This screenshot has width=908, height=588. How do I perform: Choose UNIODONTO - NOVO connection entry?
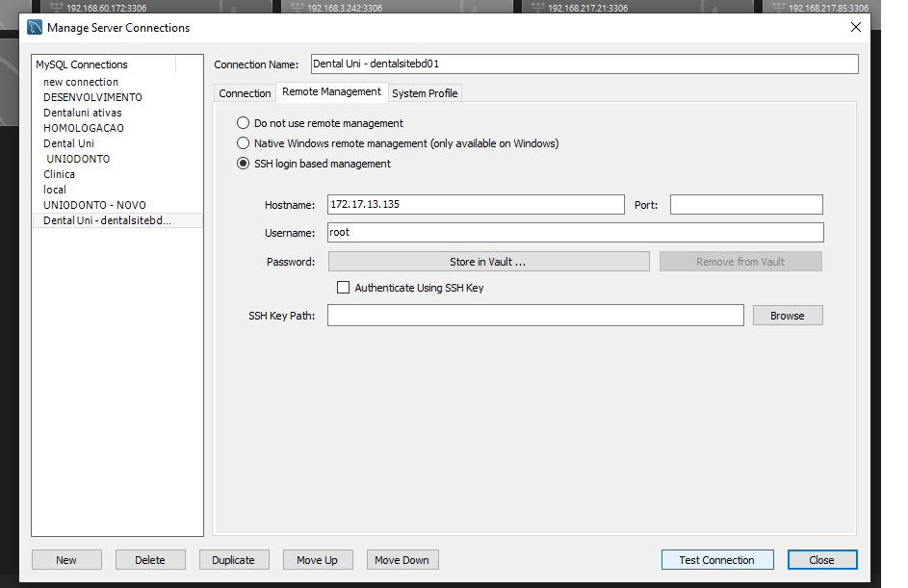coord(94,205)
